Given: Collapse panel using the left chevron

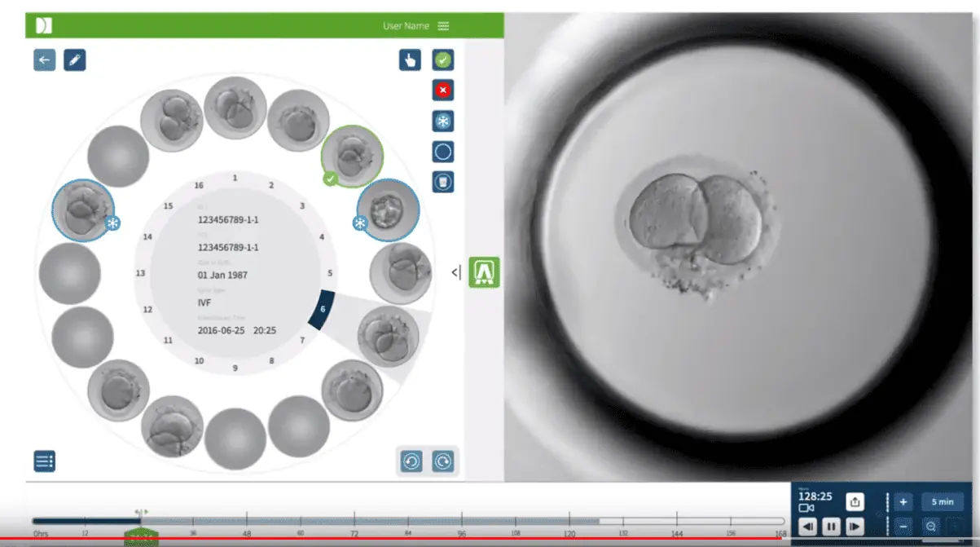Looking at the screenshot, I should click(456, 272).
